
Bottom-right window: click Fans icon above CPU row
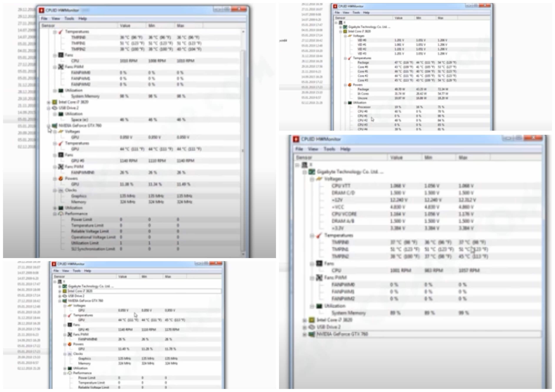coord(319,263)
